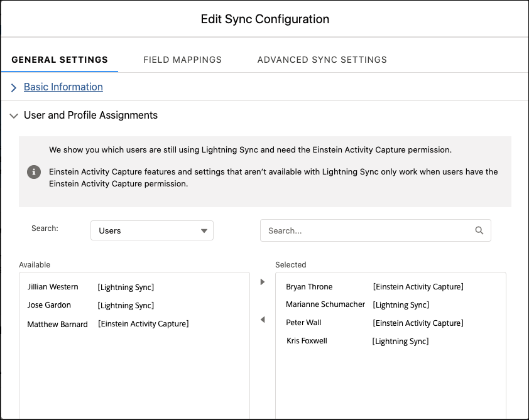529x420 pixels.
Task: Open the Users search type dropdown
Action: click(152, 230)
